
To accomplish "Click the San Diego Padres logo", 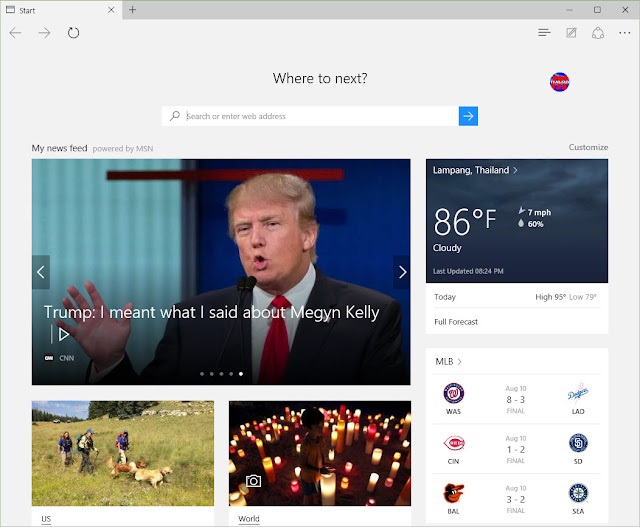I will [x=578, y=443].
